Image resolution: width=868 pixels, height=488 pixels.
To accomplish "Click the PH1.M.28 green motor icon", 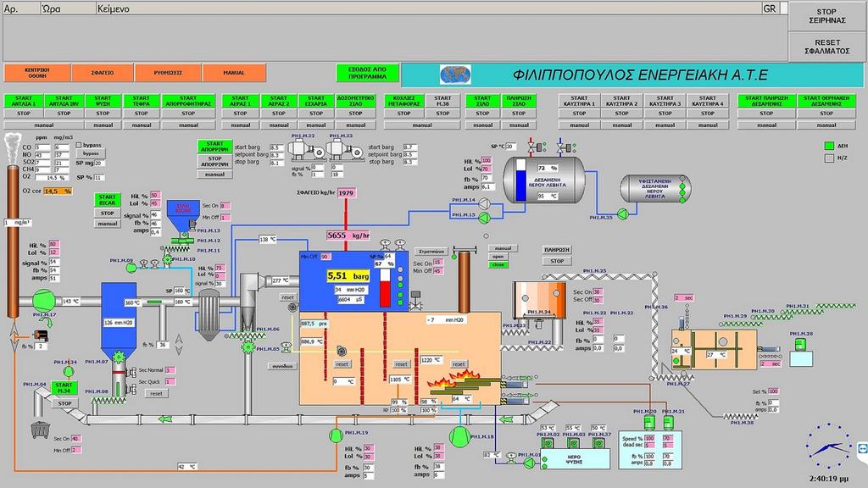I will click(799, 344).
